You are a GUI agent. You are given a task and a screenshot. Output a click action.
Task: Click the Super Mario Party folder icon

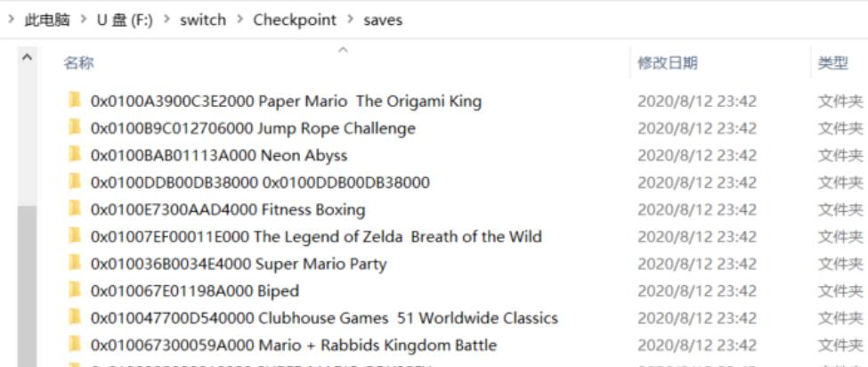75,264
